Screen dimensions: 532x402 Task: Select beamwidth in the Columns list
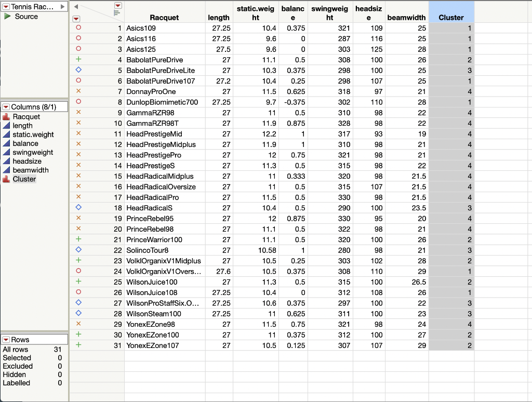point(31,170)
